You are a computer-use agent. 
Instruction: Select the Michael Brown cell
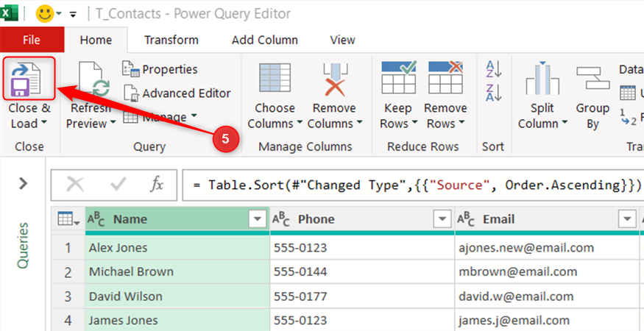pyautogui.click(x=177, y=271)
